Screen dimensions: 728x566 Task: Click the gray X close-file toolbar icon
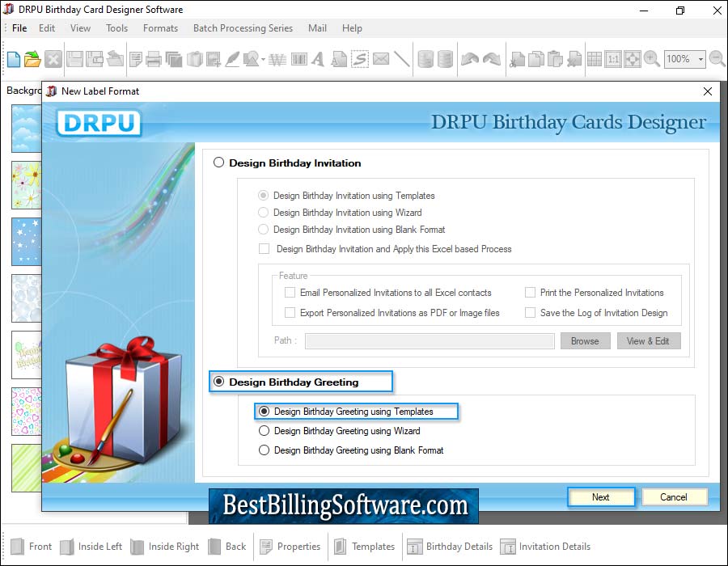click(x=53, y=59)
